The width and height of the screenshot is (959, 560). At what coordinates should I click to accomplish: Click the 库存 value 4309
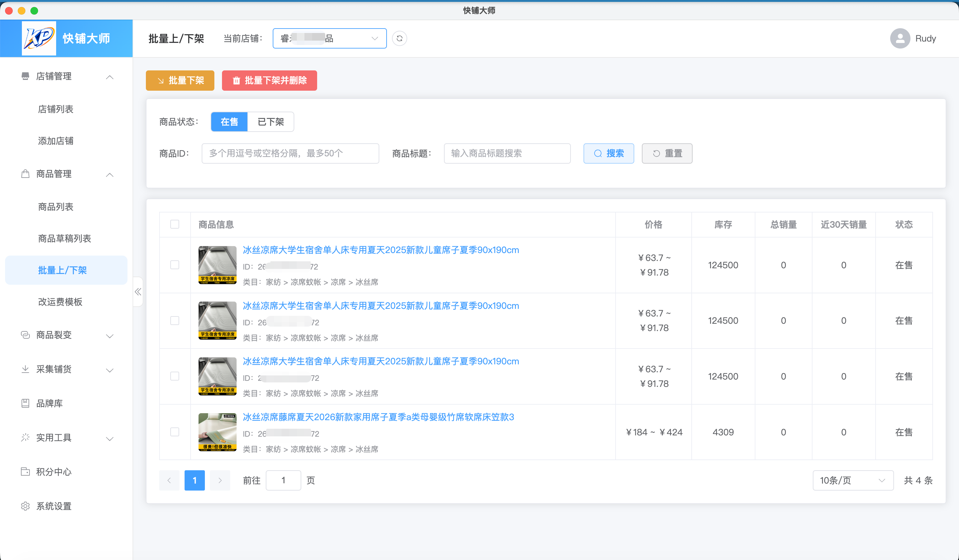tap(723, 432)
